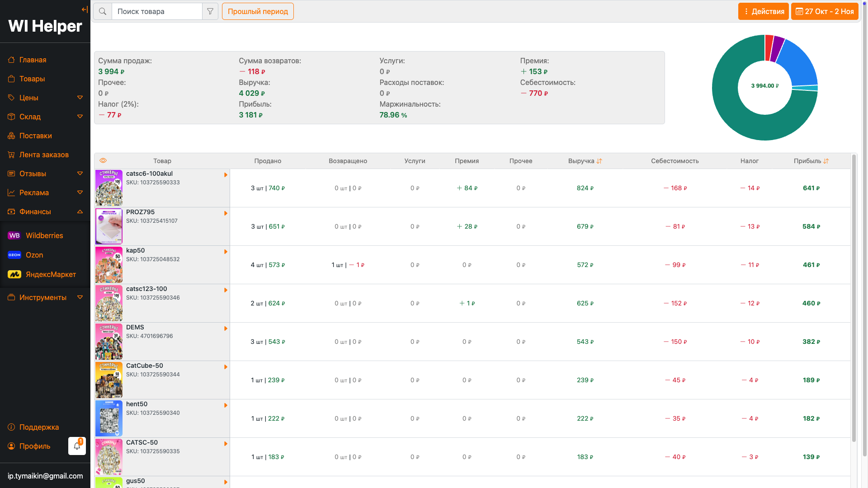Select the Wildberries marketplace
The height and width of the screenshot is (488, 868).
point(44,235)
